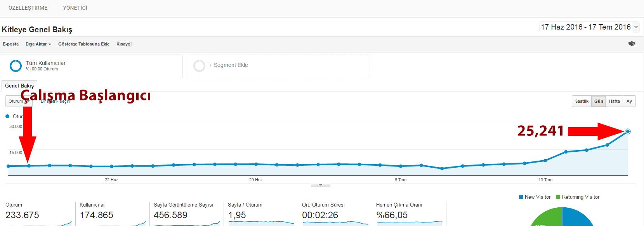Viewport: 644px width, 226px height.
Task: Open the Dışa Aktar dropdown
Action: (x=38, y=44)
